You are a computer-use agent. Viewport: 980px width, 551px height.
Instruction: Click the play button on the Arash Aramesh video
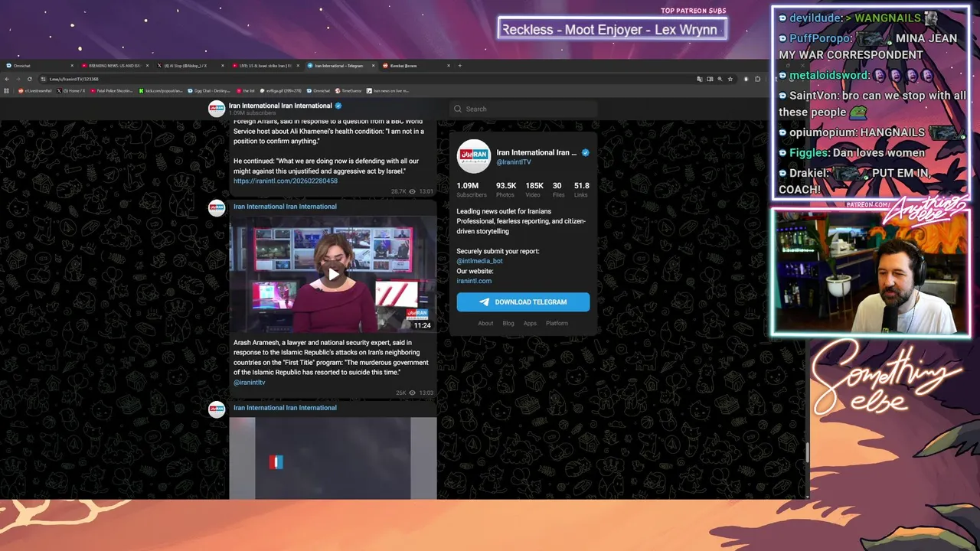click(x=333, y=274)
